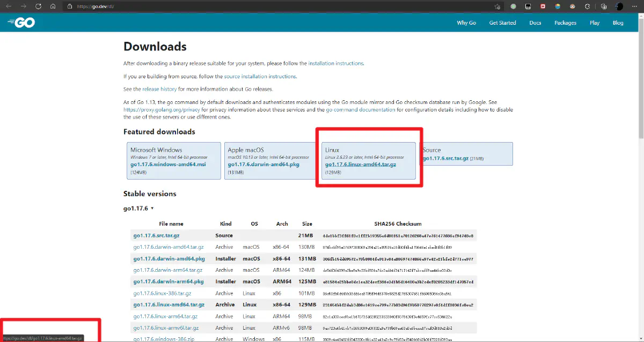Screen dimensions: 644x342
Task: Click the 101MB size cell
Action: [x=307, y=293]
